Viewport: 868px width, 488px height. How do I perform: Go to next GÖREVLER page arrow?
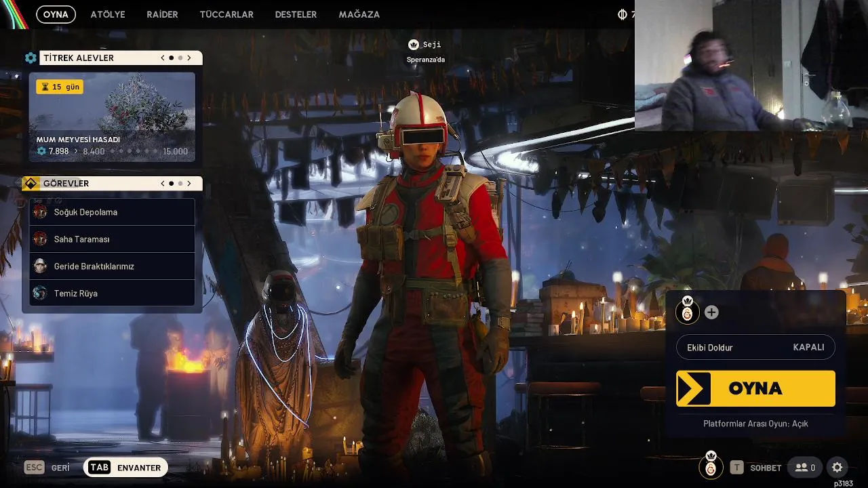(x=189, y=184)
